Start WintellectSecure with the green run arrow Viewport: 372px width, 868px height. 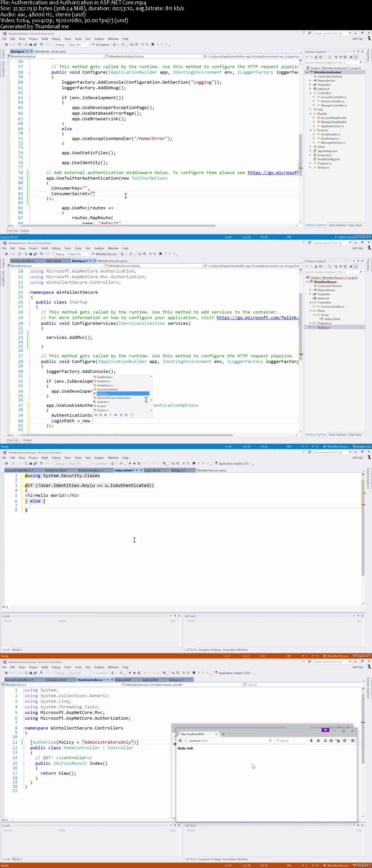point(93,254)
